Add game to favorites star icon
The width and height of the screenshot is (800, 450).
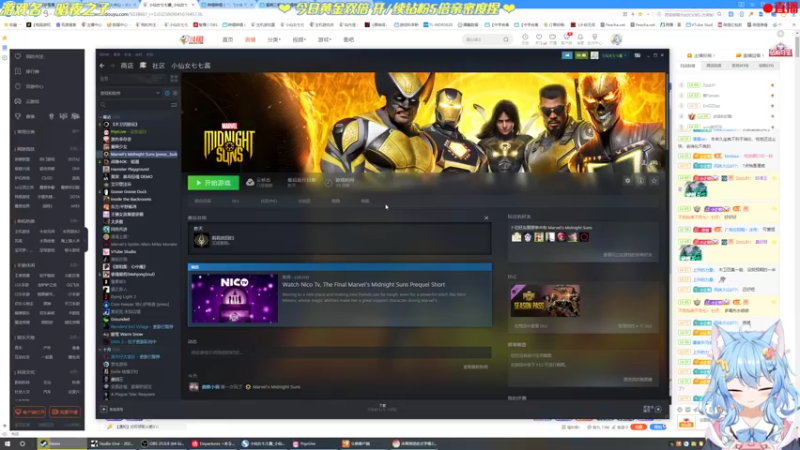(654, 181)
